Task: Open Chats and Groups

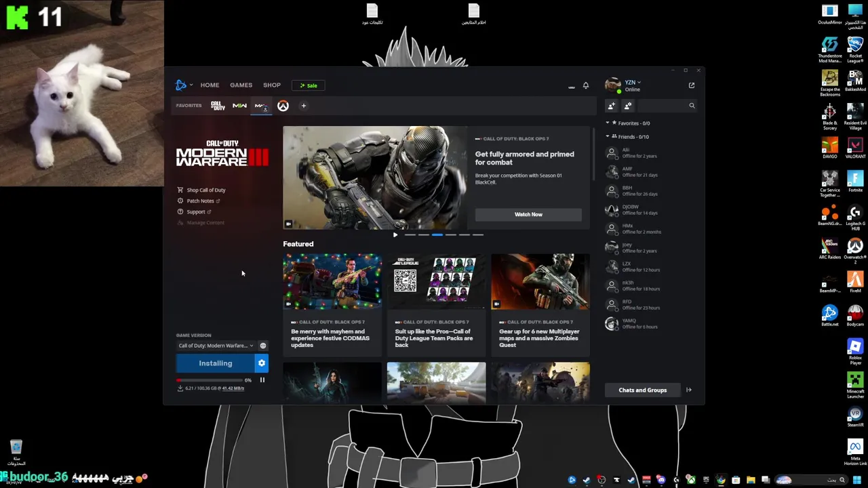Action: click(x=642, y=390)
